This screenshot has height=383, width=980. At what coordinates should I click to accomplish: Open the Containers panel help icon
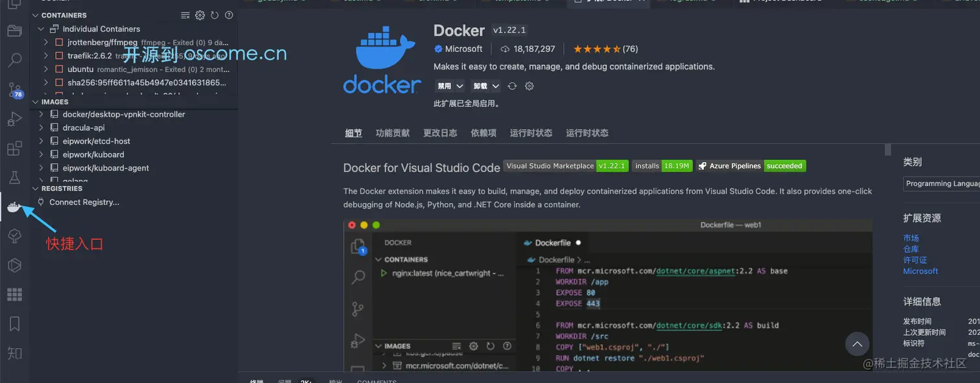[229, 15]
